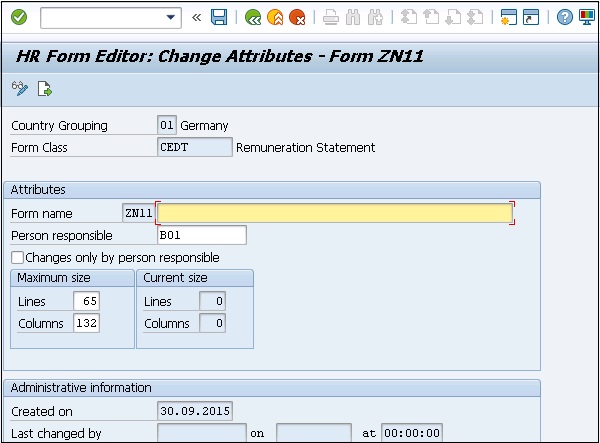Screen dimensions: 600x443
Task: Click the yellow Form name description field
Action: pyautogui.click(x=335, y=213)
